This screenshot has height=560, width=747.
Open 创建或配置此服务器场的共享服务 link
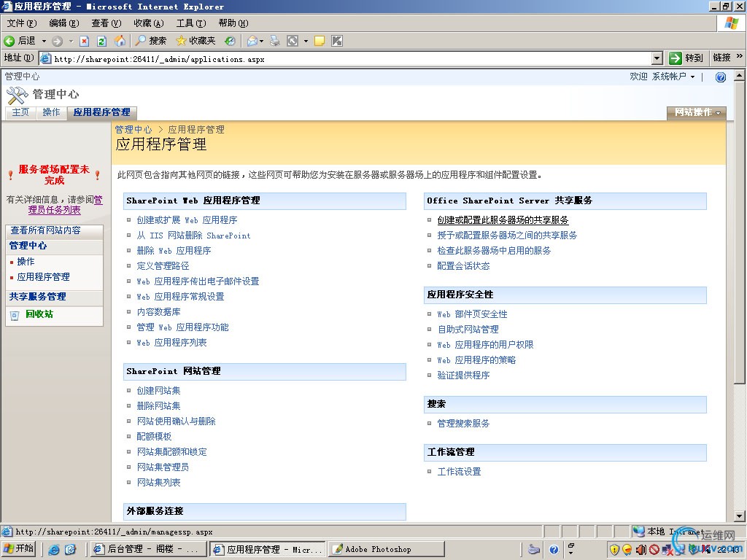[503, 220]
